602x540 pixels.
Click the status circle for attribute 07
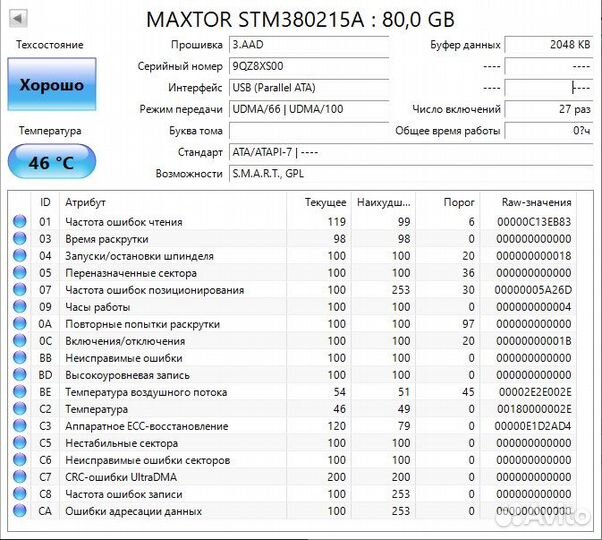(x=20, y=289)
